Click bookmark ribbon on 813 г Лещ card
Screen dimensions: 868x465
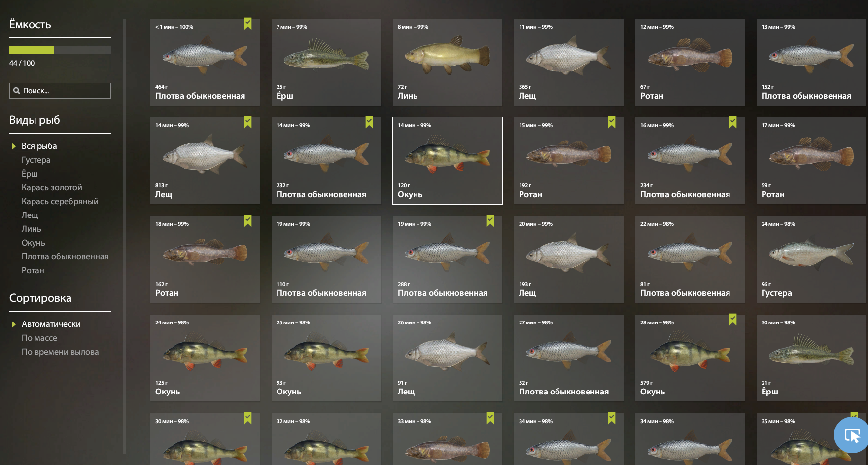pos(248,122)
